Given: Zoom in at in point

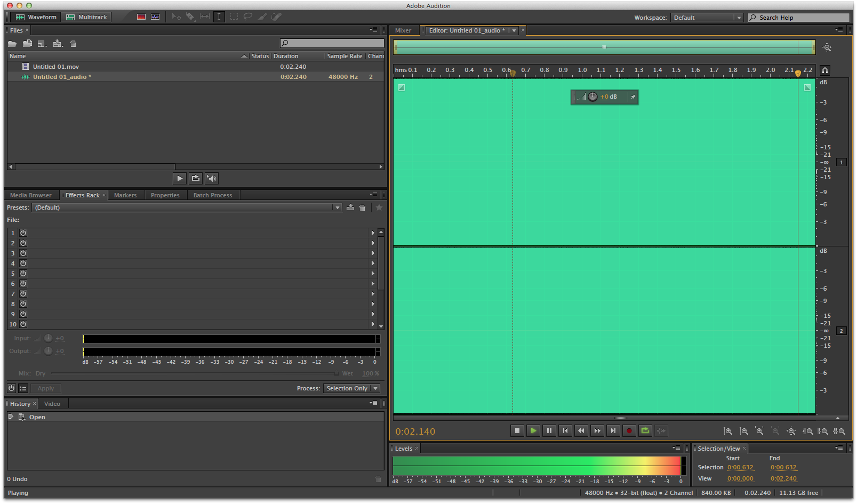Looking at the screenshot, I should click(x=808, y=431).
